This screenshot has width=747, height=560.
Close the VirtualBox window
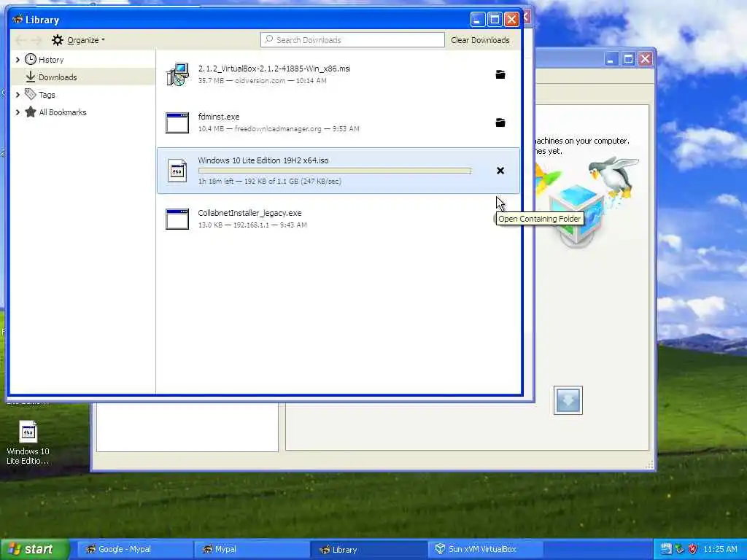tap(645, 59)
